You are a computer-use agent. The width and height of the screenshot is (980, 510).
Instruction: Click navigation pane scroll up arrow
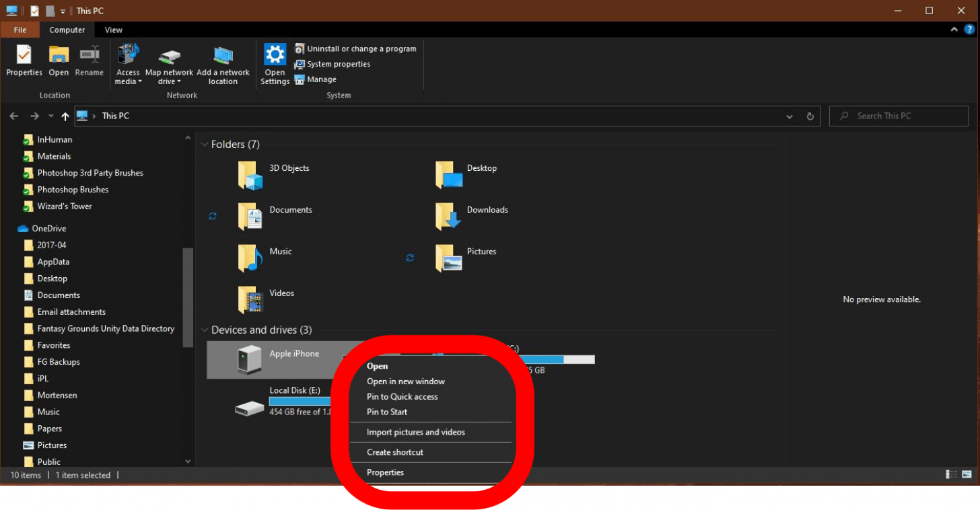click(x=188, y=138)
